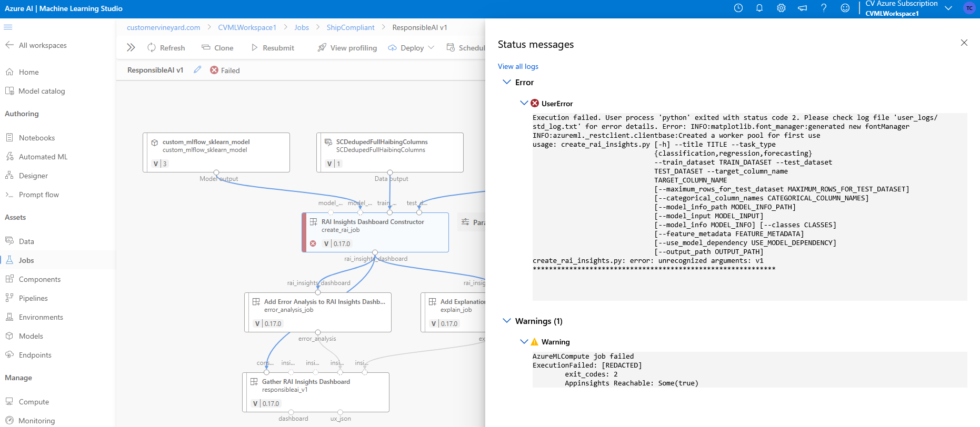
Task: Click the red error icon on create_rai_job
Action: pos(313,243)
